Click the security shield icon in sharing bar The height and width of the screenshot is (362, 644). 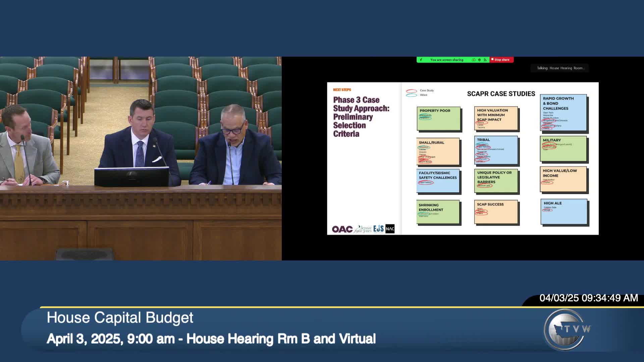click(x=479, y=60)
